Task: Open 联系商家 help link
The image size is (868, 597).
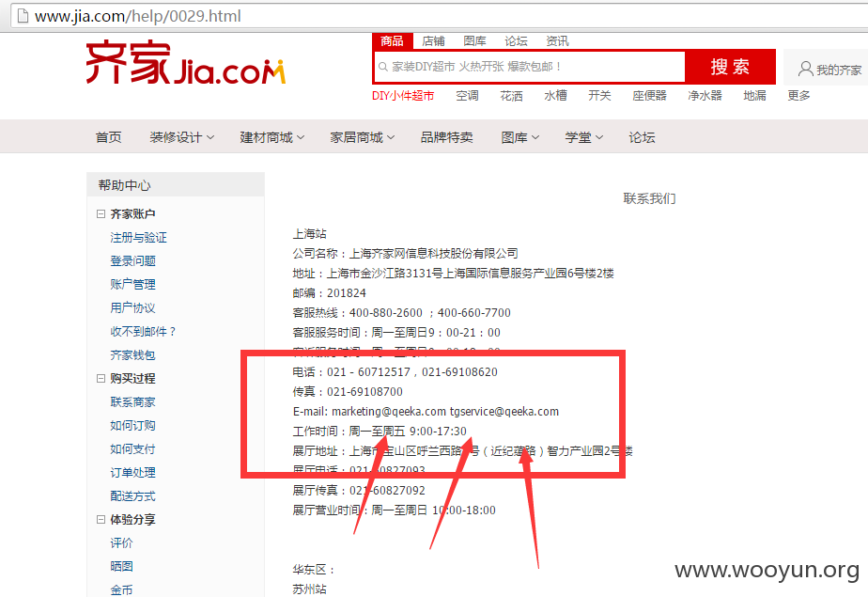Action: point(132,402)
